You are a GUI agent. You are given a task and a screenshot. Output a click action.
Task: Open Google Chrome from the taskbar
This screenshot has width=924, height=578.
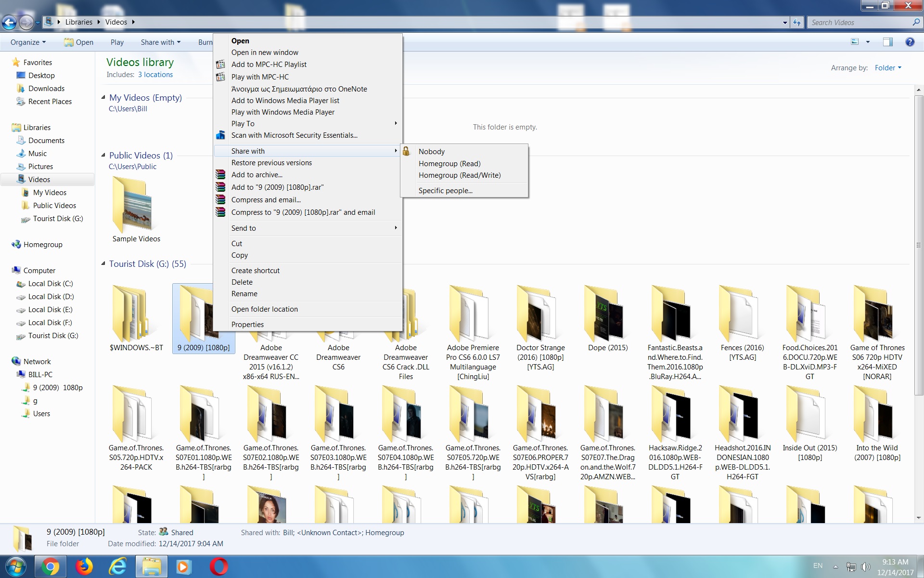(50, 566)
